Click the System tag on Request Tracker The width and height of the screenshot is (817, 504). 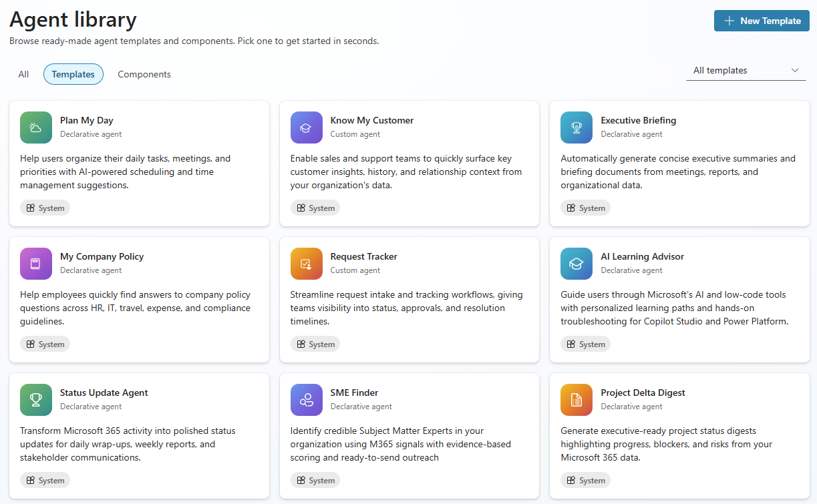[315, 344]
